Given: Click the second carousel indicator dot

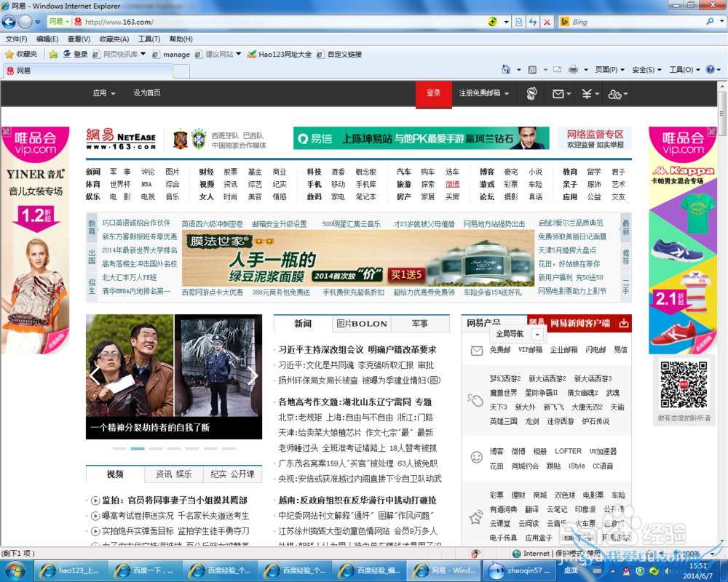Looking at the screenshot, I should point(138,449).
